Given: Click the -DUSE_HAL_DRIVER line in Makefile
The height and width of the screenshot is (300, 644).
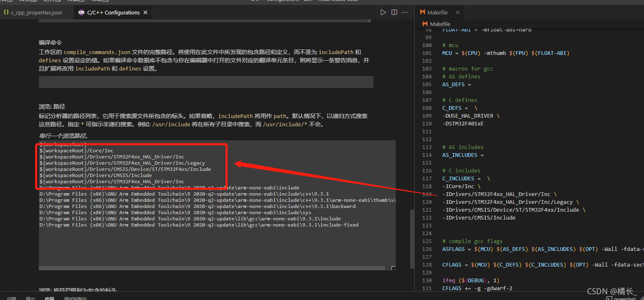Looking at the screenshot, I should coord(471,116).
